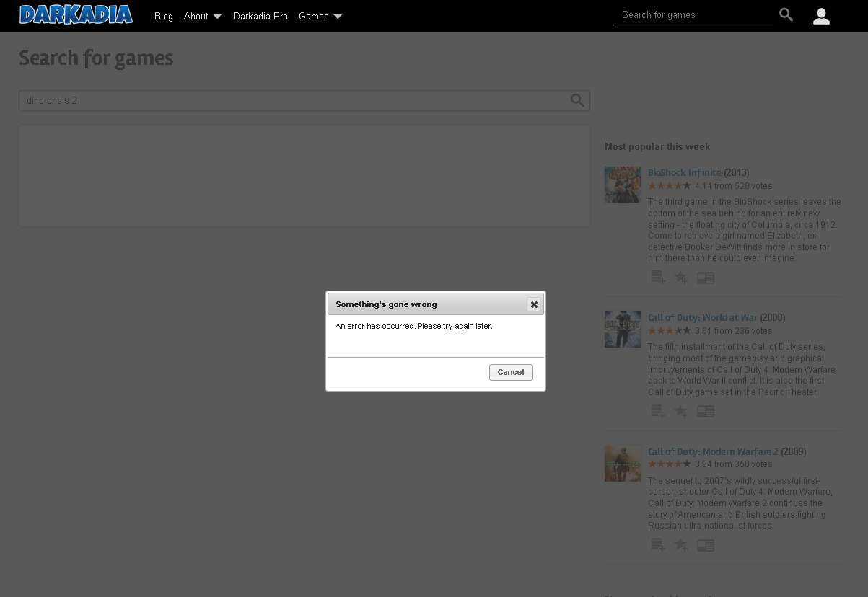The image size is (868, 597).
Task: Add Modern Warfare 2 to collection icon
Action: [x=657, y=545]
